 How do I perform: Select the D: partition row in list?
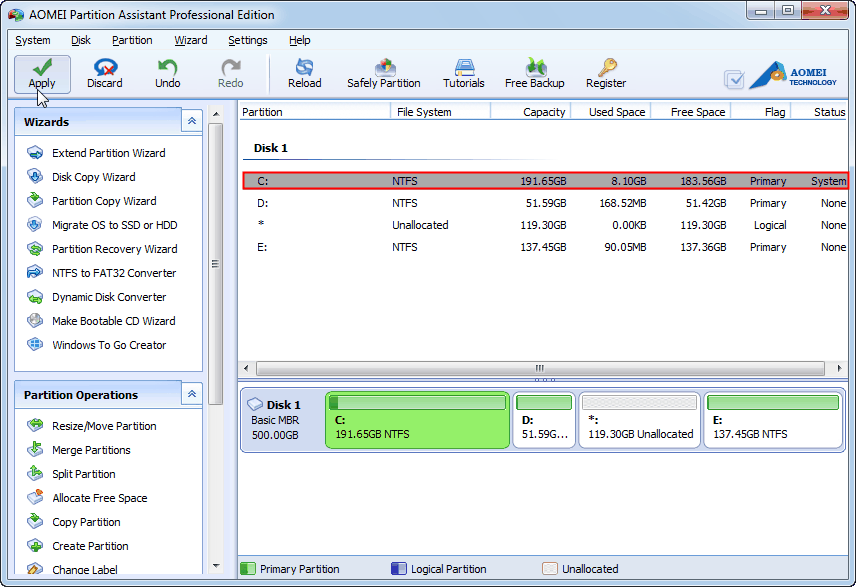[x=546, y=203]
